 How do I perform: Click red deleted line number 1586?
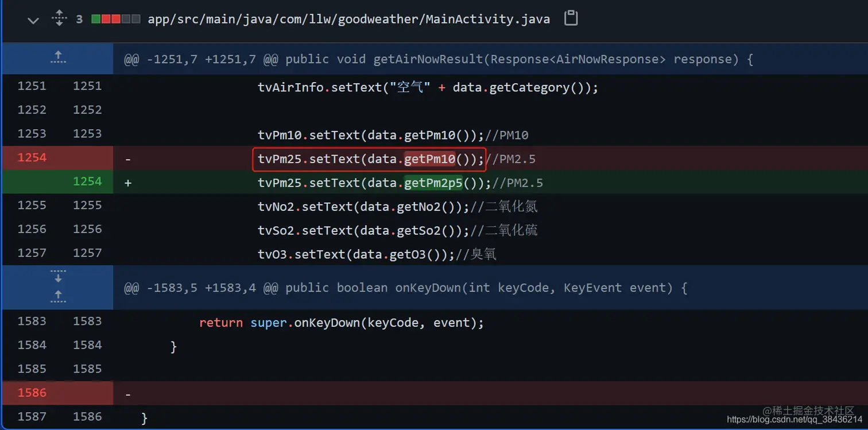[32, 393]
